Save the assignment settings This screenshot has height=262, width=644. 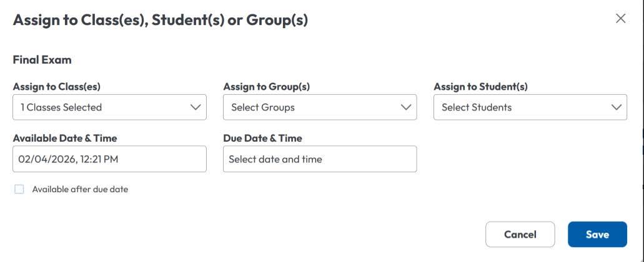pos(597,235)
